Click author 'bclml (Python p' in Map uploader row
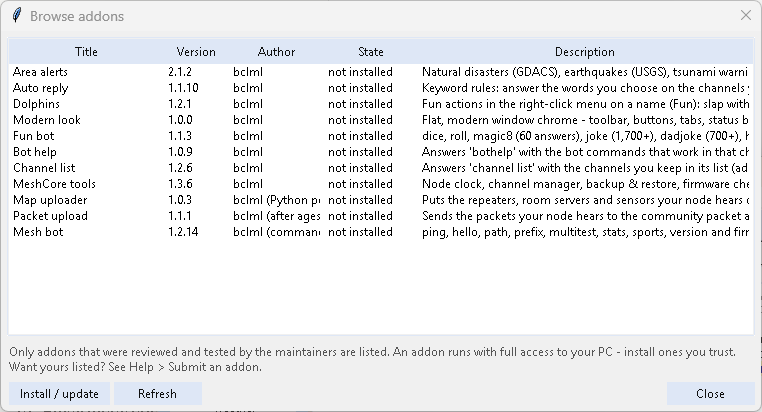This screenshot has width=762, height=412. pyautogui.click(x=277, y=200)
